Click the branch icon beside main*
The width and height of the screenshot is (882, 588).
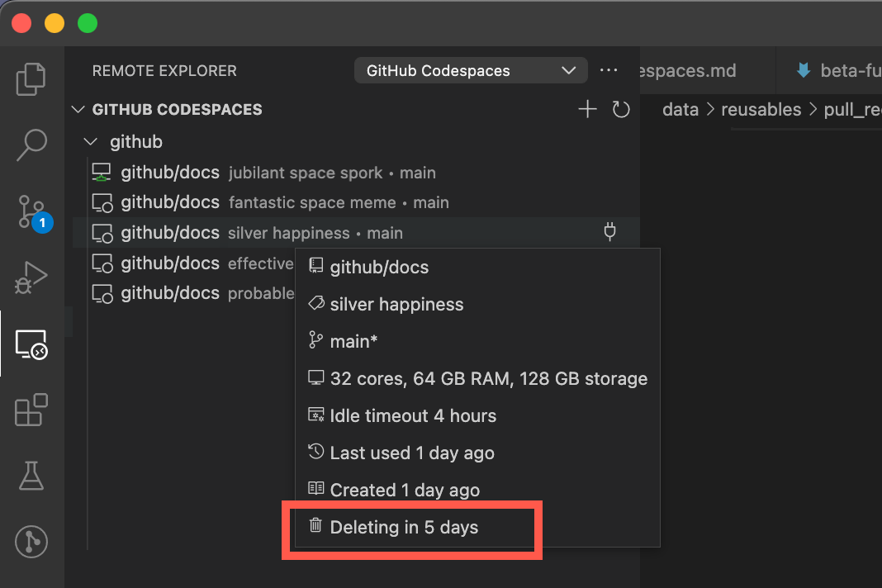click(315, 340)
